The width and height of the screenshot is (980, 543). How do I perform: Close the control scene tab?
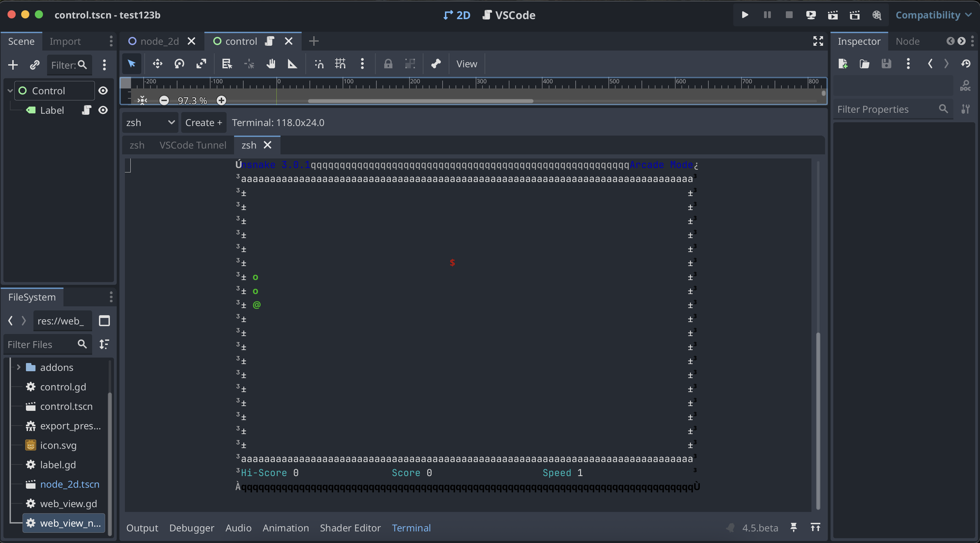[289, 41]
